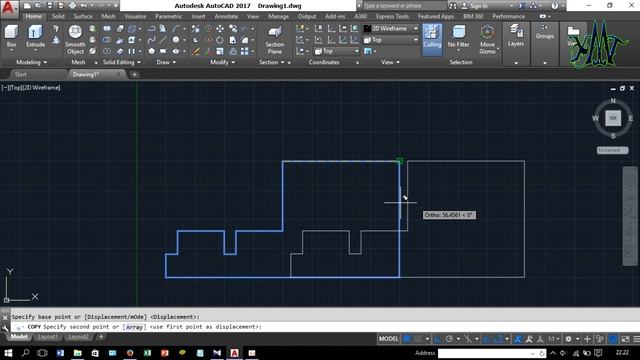Add a new drawing tab with plus button
Viewport: 640px width, 360px height.
point(134,74)
